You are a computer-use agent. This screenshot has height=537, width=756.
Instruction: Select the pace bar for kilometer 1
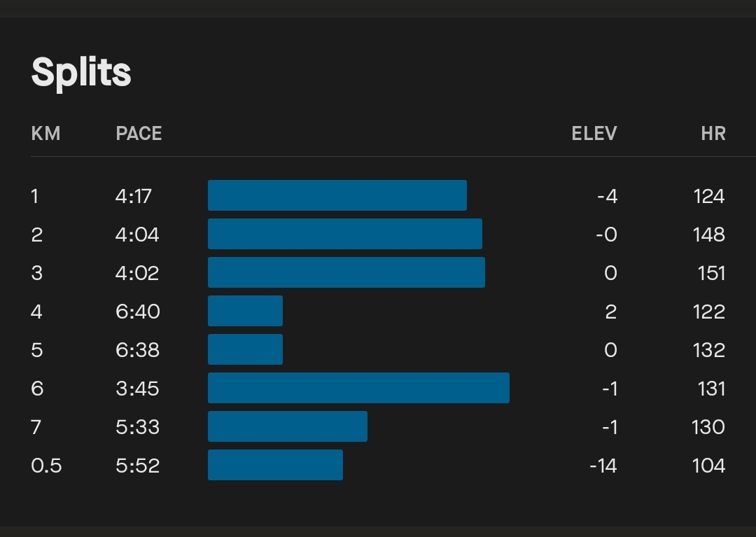pos(337,195)
